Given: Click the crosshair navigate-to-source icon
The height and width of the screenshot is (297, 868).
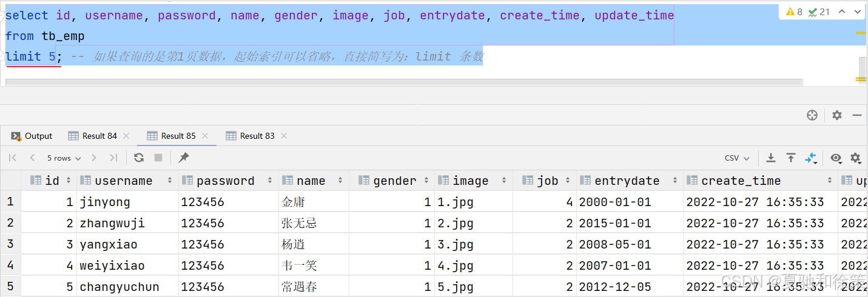Looking at the screenshot, I should pyautogui.click(x=812, y=115).
